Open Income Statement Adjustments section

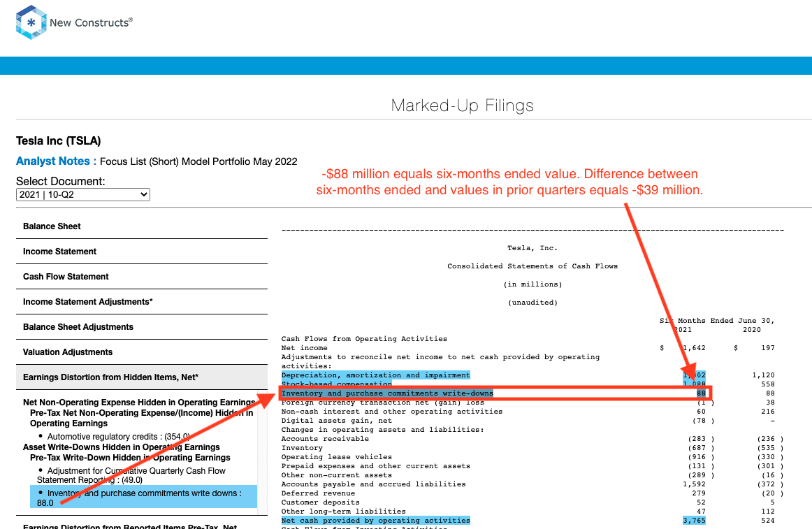pos(142,302)
